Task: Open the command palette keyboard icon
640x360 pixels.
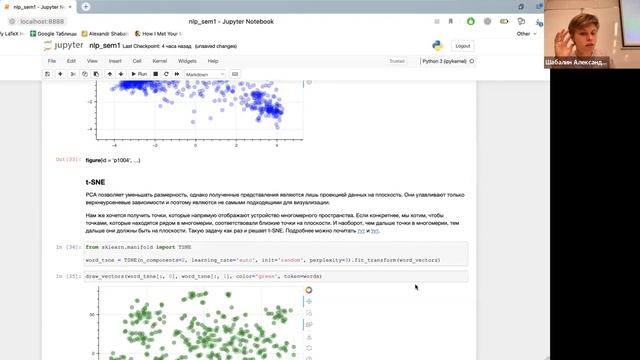Action: pos(235,74)
